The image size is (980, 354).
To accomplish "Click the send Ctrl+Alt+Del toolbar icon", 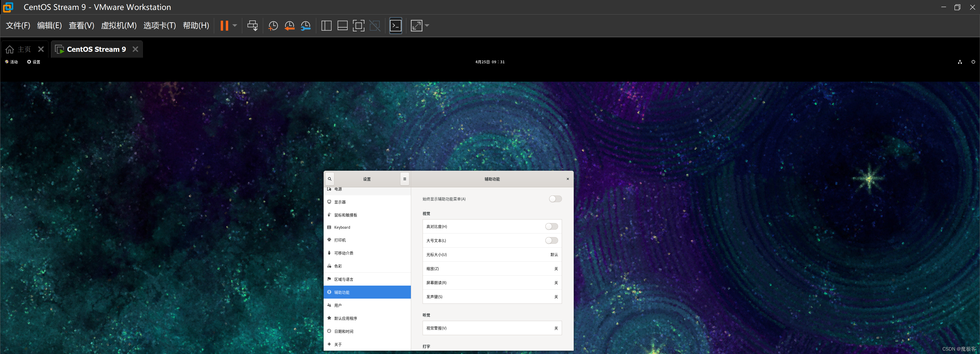I will coord(252,26).
